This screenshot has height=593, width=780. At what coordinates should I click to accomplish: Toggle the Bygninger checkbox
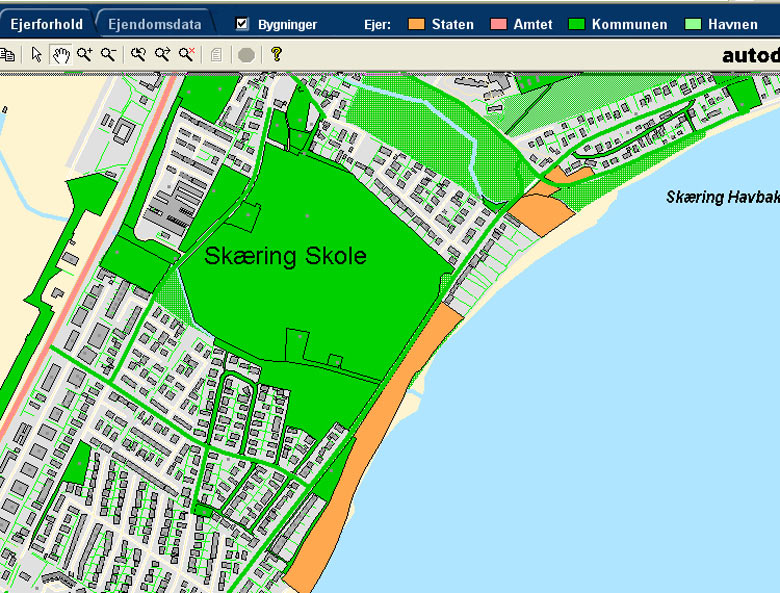242,23
